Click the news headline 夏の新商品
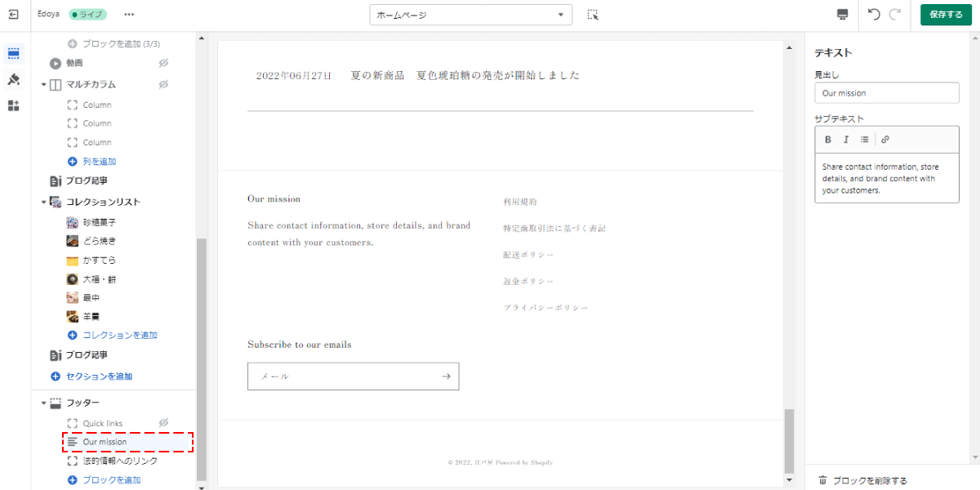 465,75
